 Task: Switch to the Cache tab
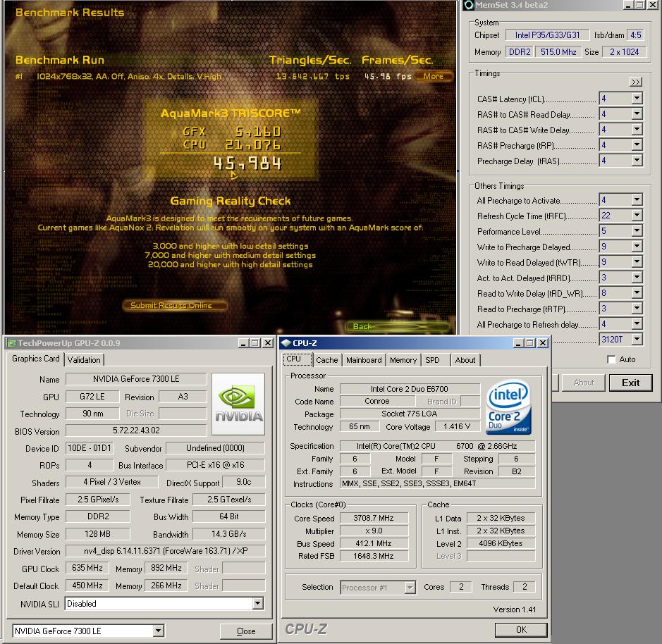tap(327, 360)
